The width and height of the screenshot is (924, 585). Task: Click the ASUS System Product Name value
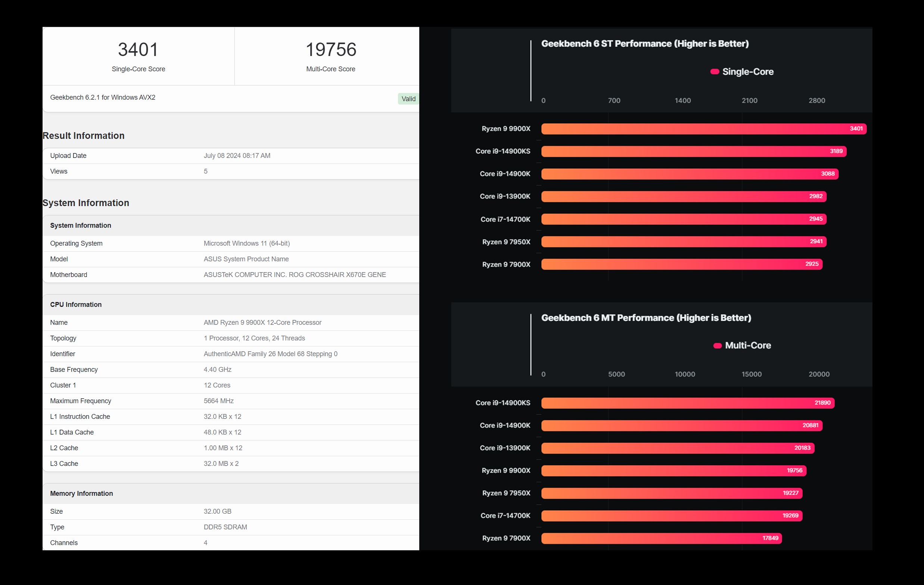[246, 259]
